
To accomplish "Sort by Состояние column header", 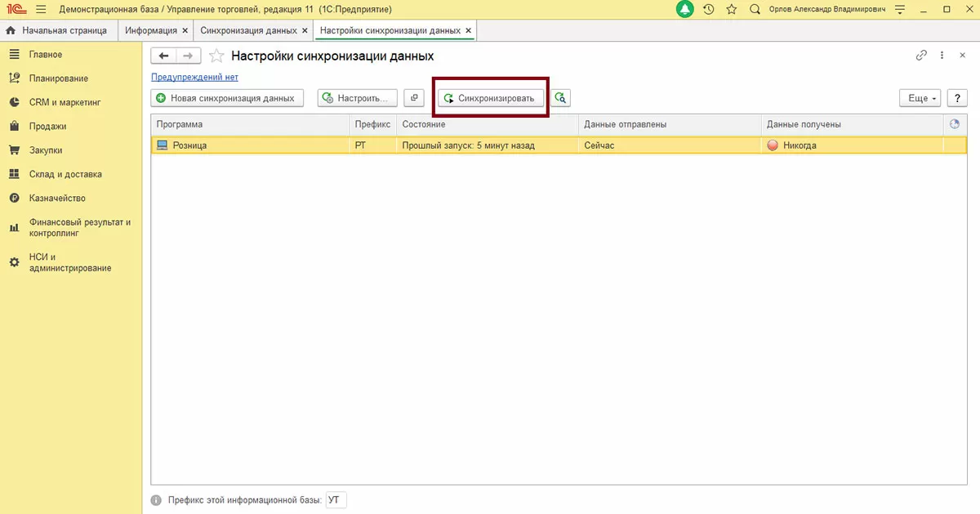I will [x=488, y=124].
